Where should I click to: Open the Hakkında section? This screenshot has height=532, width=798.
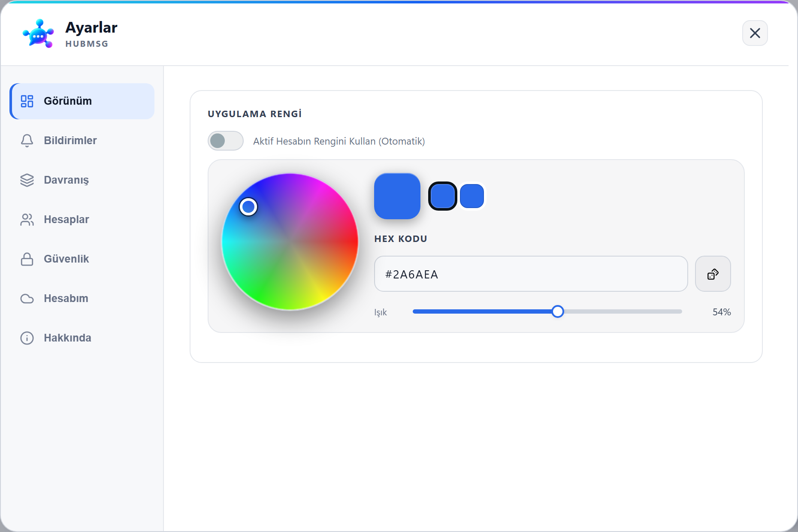click(x=82, y=338)
